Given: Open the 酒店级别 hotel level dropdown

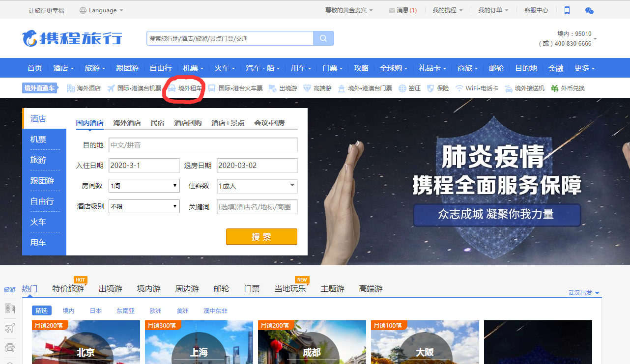Looking at the screenshot, I should (x=144, y=207).
